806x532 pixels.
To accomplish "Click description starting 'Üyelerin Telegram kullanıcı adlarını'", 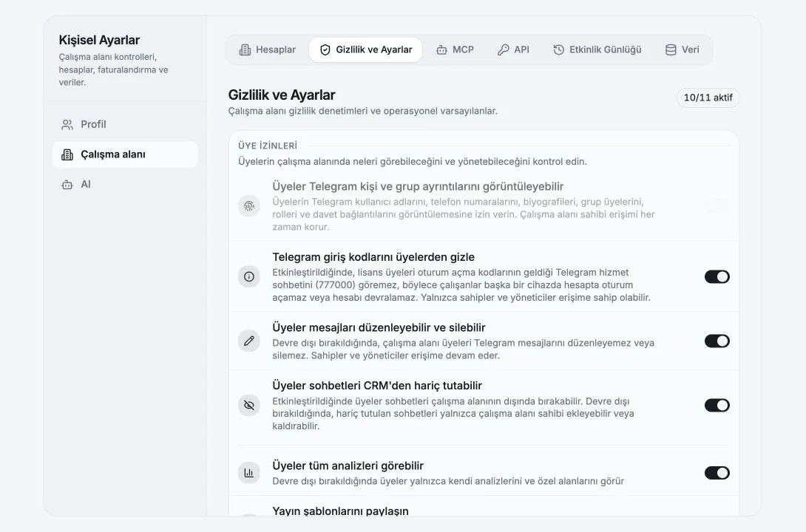I will tap(464, 214).
